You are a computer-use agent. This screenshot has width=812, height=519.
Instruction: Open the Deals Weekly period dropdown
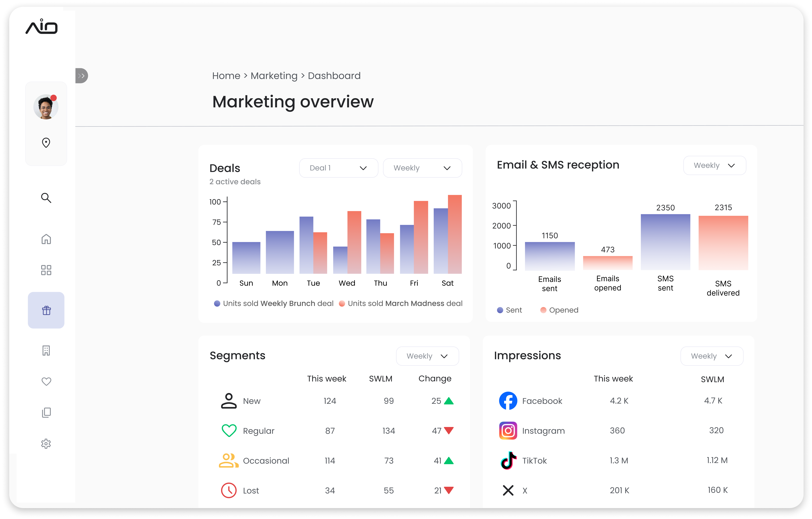click(422, 168)
